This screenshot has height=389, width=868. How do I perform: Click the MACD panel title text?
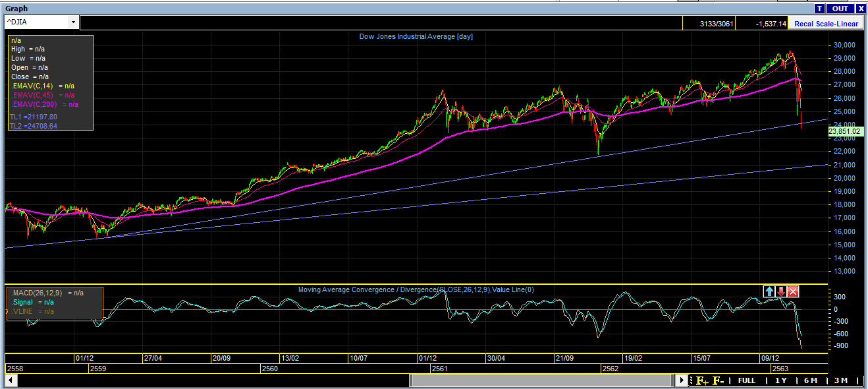tap(416, 289)
